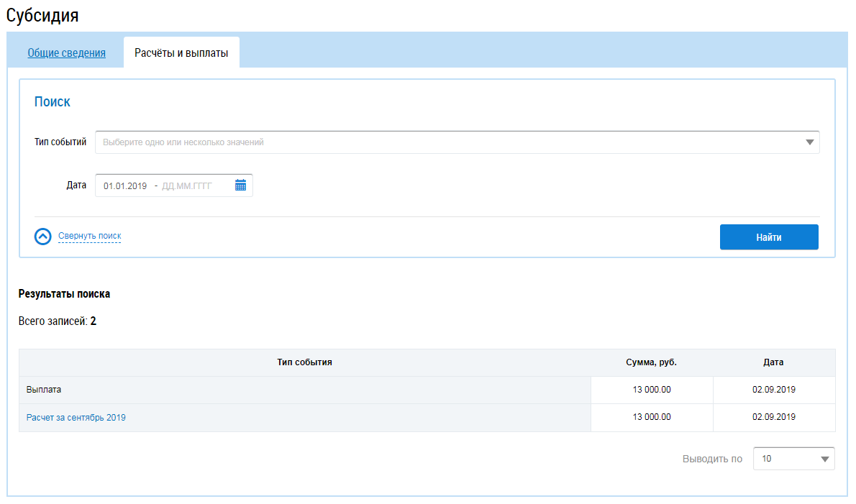Viewport: 856px width, 504px height.
Task: Open the Тип событий dropdown arrow
Action: coord(810,142)
